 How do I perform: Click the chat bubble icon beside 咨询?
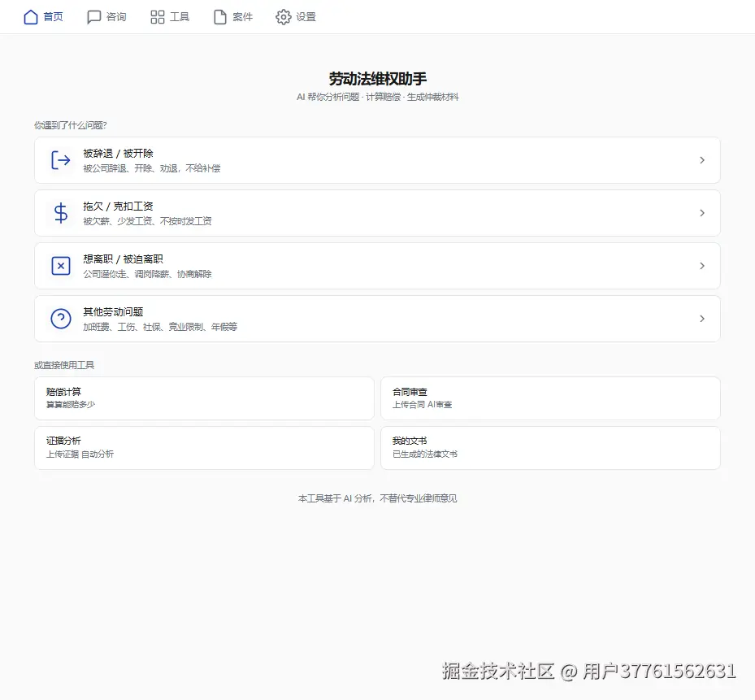tap(94, 17)
